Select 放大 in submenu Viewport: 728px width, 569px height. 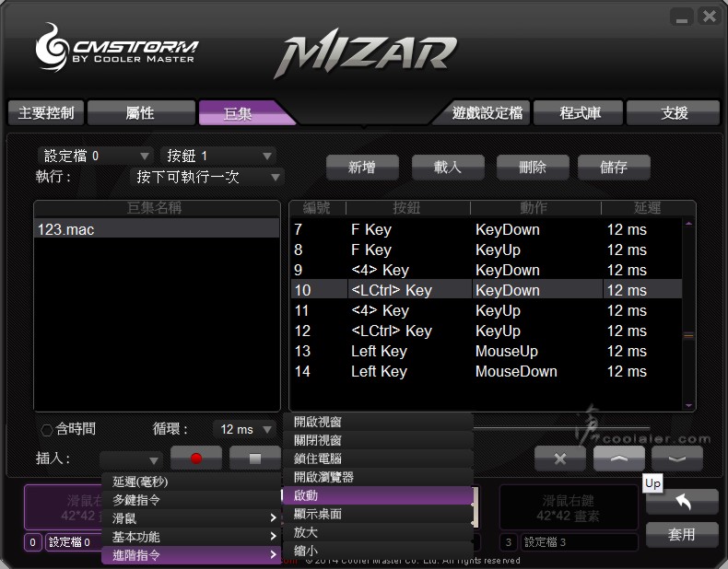click(378, 532)
